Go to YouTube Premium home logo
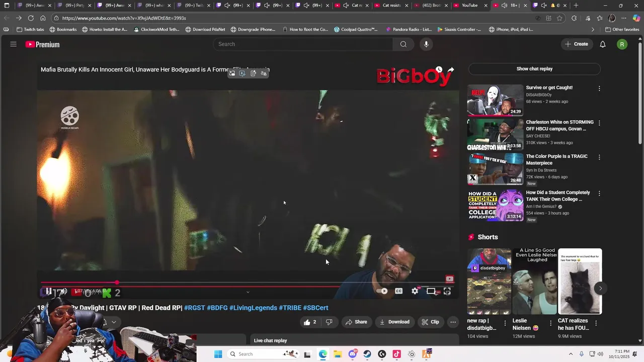 point(43,44)
